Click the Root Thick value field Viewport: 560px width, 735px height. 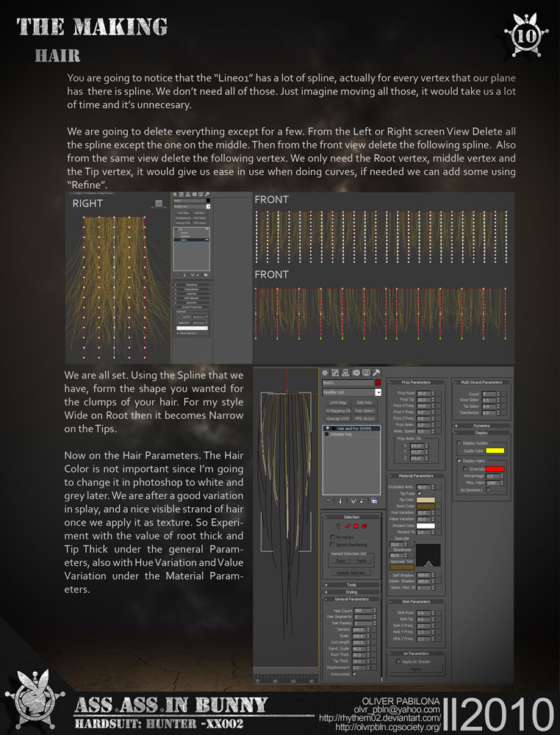[x=359, y=655]
